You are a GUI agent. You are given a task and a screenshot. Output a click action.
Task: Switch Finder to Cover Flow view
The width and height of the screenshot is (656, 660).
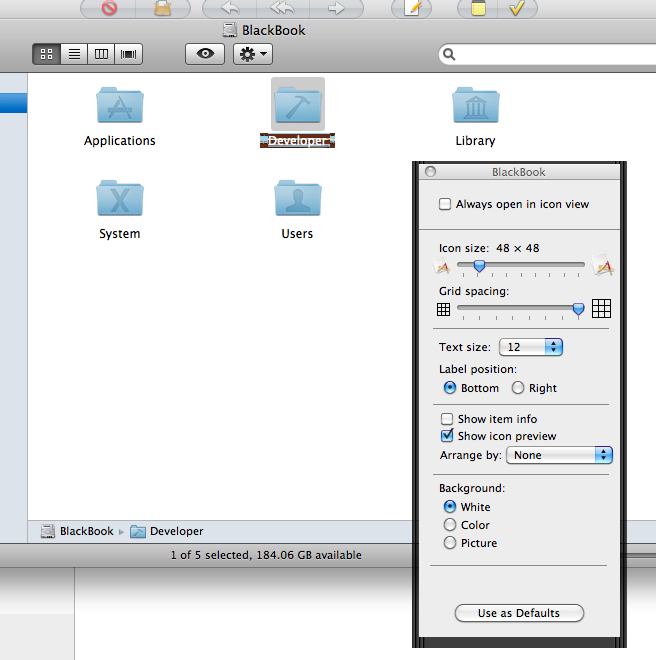point(128,54)
